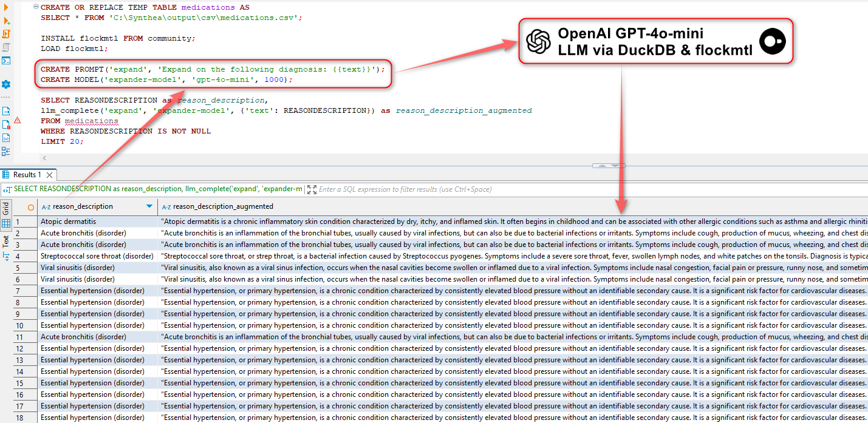
Task: Select row number 1 header
Action: (x=25, y=222)
